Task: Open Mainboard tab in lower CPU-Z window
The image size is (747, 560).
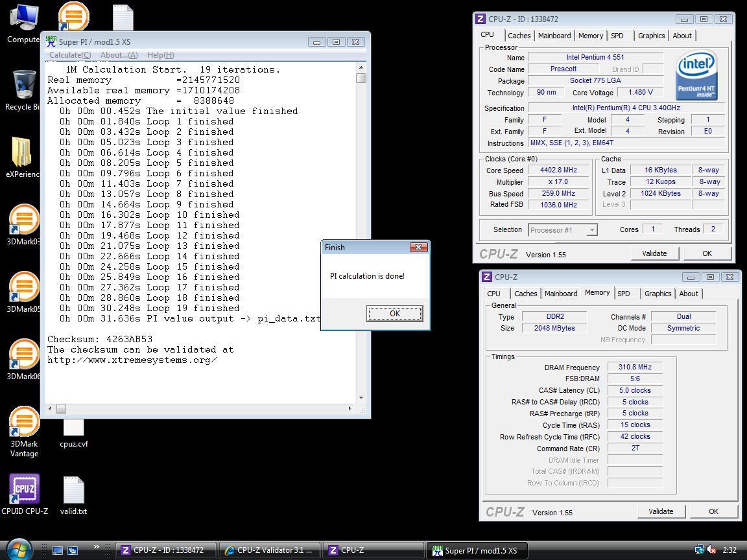Action: 561,294
